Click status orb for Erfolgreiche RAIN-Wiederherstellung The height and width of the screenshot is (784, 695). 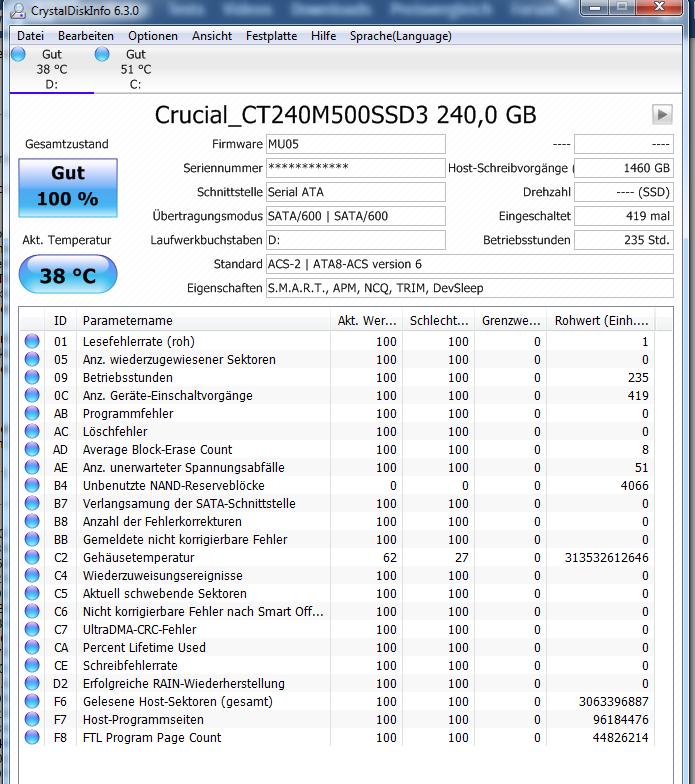tap(32, 683)
